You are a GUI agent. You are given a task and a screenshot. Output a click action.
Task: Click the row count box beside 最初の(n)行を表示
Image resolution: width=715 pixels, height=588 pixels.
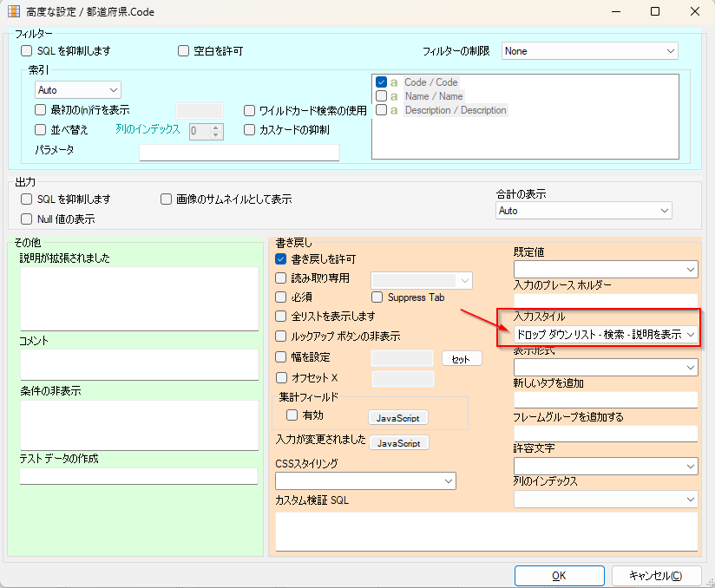point(200,111)
